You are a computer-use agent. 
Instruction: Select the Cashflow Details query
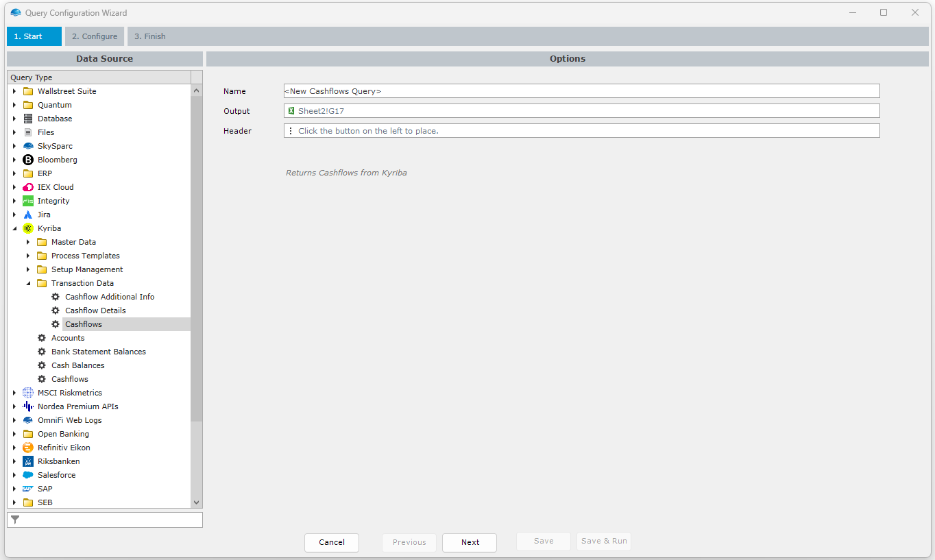tap(95, 311)
